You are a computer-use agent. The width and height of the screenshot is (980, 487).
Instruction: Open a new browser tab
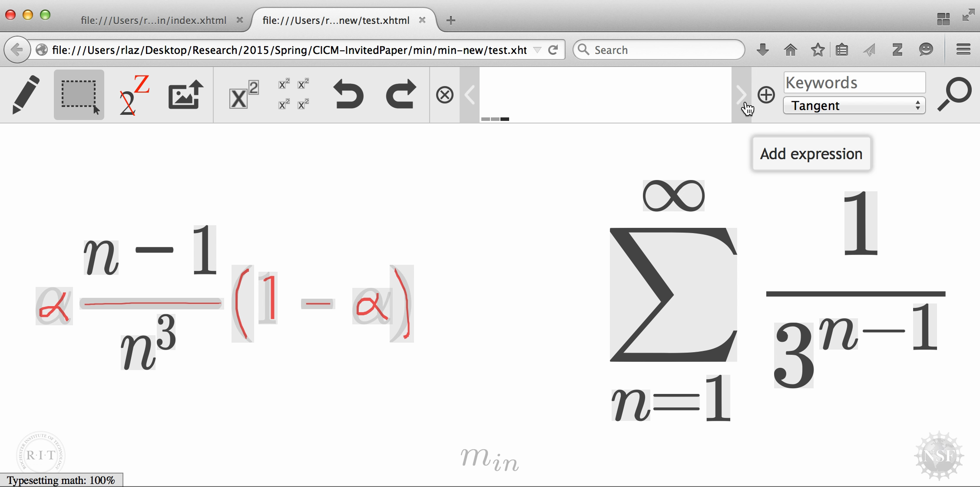click(x=450, y=20)
